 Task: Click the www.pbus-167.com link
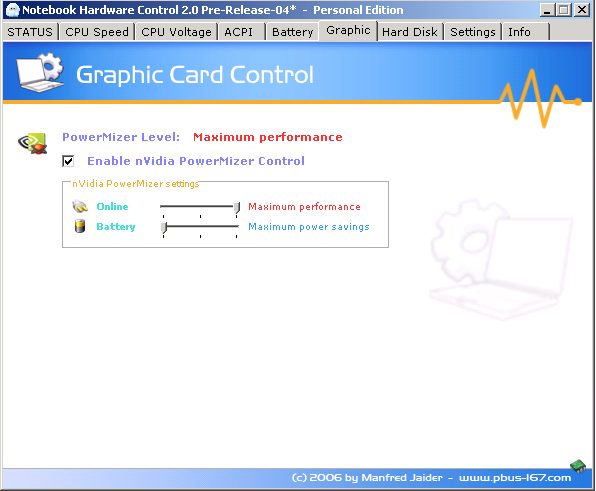[x=515, y=478]
